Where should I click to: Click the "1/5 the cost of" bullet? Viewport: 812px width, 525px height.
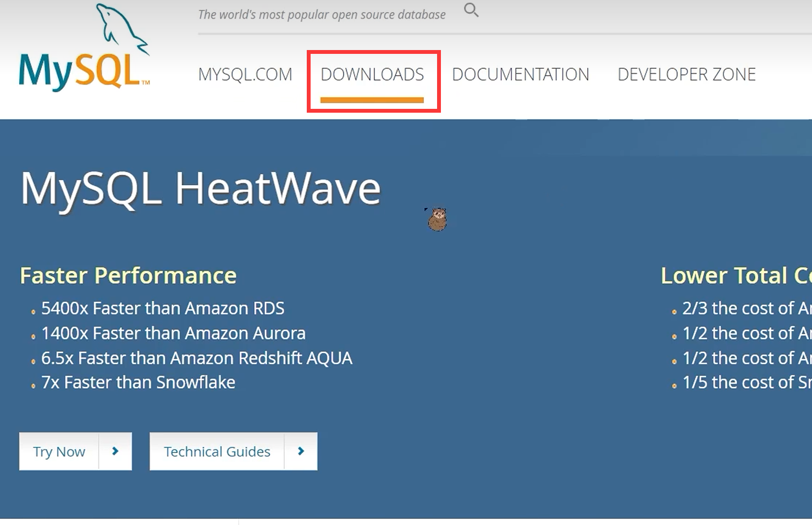pyautogui.click(x=747, y=382)
